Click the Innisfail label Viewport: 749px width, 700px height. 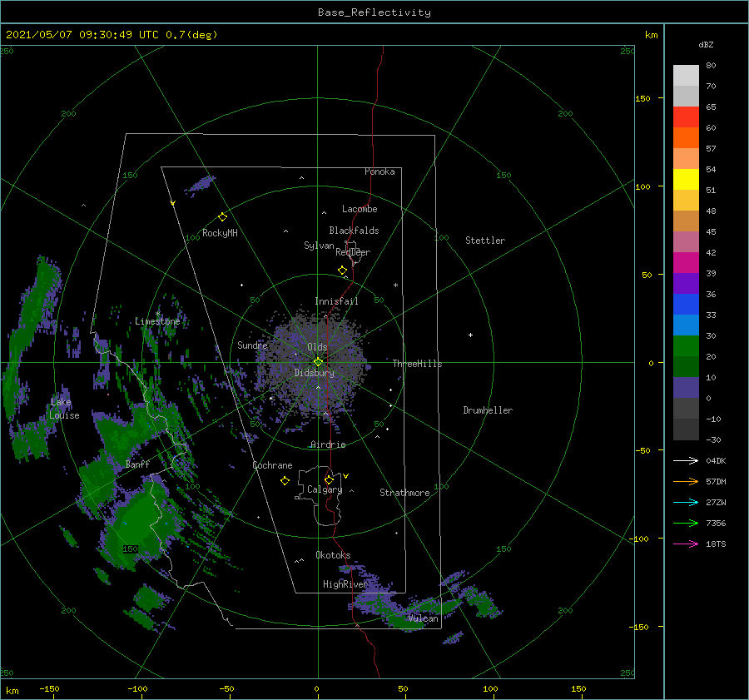tap(336, 301)
